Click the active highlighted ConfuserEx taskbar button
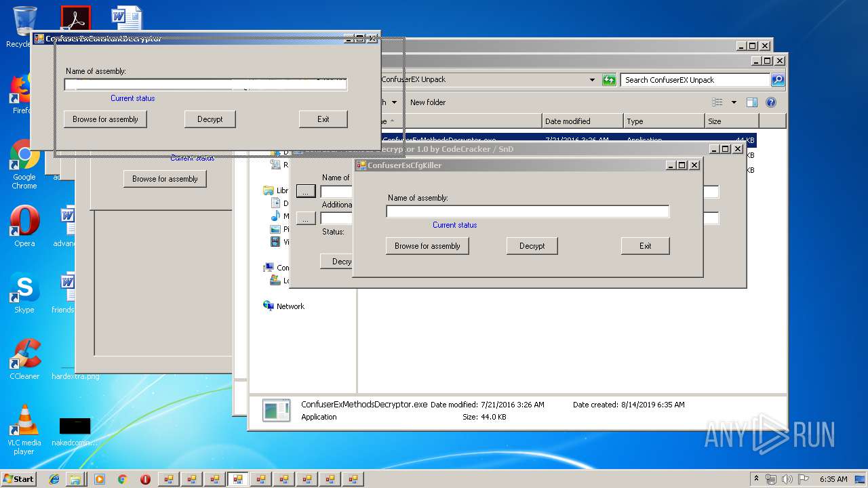The width and height of the screenshot is (868, 488). point(237,479)
